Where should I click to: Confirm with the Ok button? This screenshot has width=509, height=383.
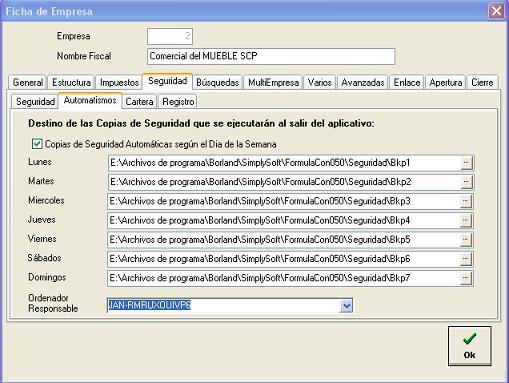(469, 346)
